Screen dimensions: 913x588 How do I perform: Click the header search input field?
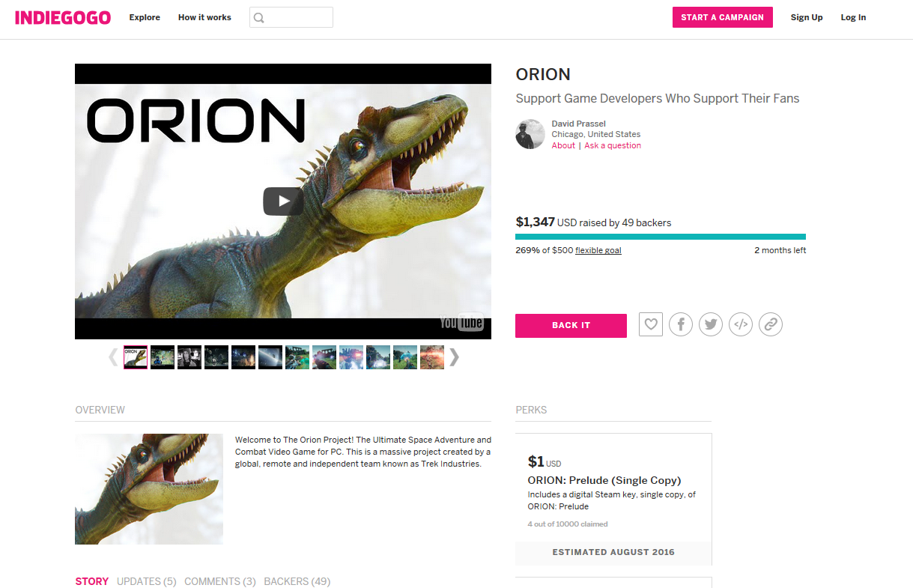pyautogui.click(x=291, y=17)
